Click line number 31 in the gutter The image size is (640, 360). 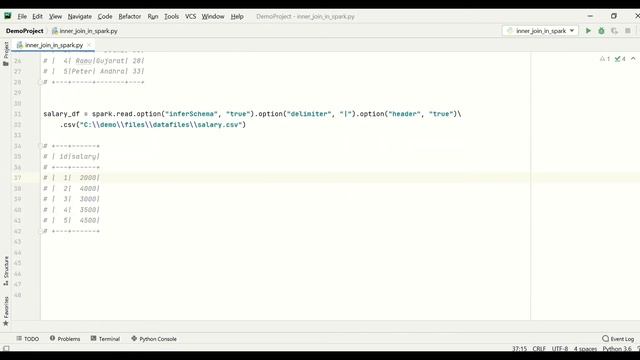pos(17,114)
